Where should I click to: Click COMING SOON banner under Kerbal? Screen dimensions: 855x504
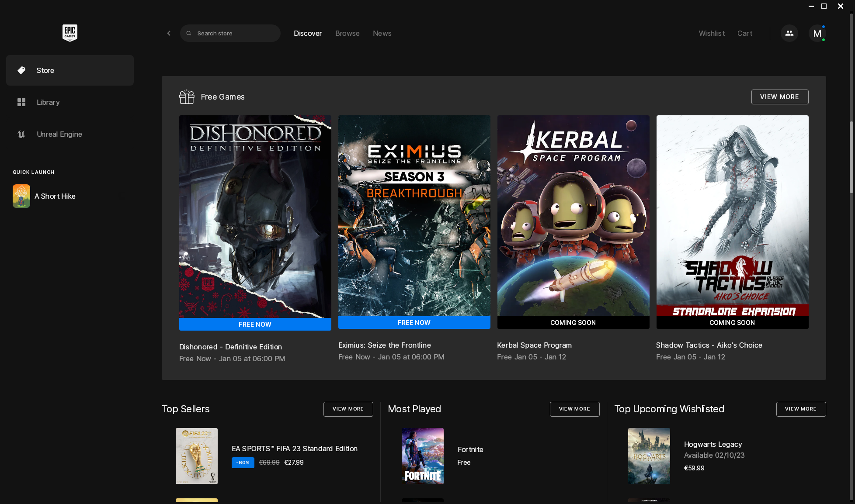coord(573,323)
